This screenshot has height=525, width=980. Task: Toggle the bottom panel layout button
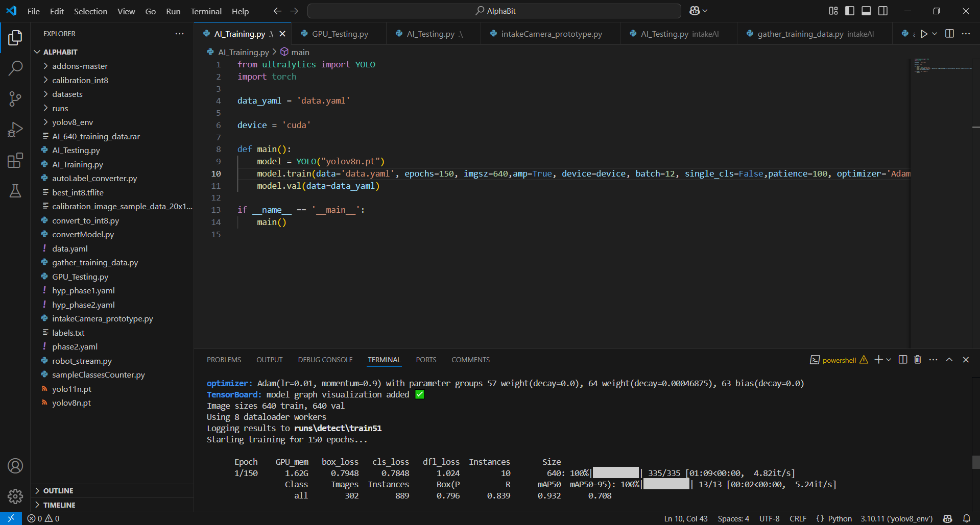point(866,11)
